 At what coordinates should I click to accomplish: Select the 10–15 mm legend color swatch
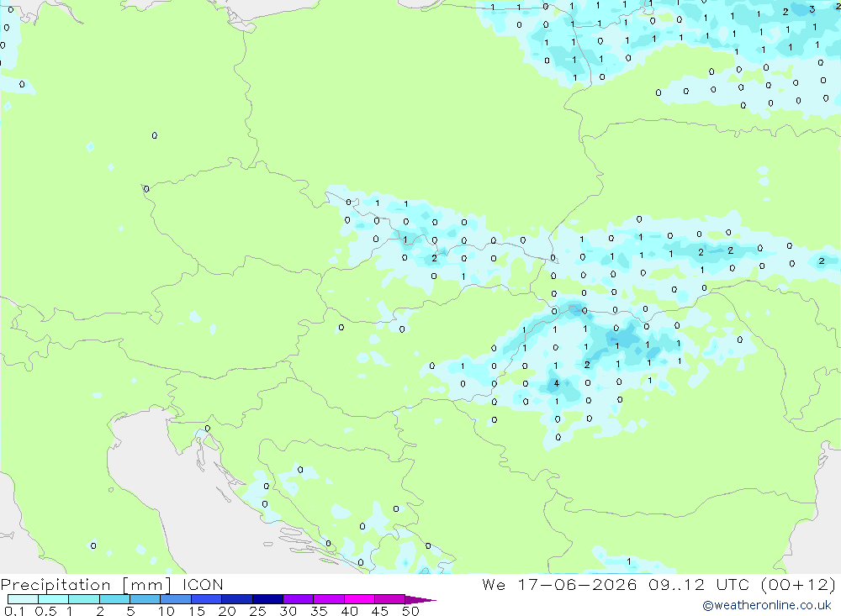[176, 599]
